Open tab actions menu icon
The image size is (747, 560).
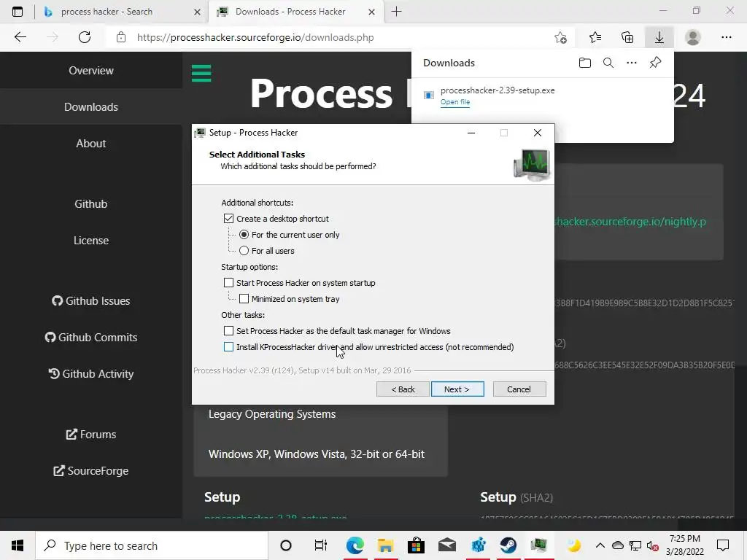(x=18, y=12)
